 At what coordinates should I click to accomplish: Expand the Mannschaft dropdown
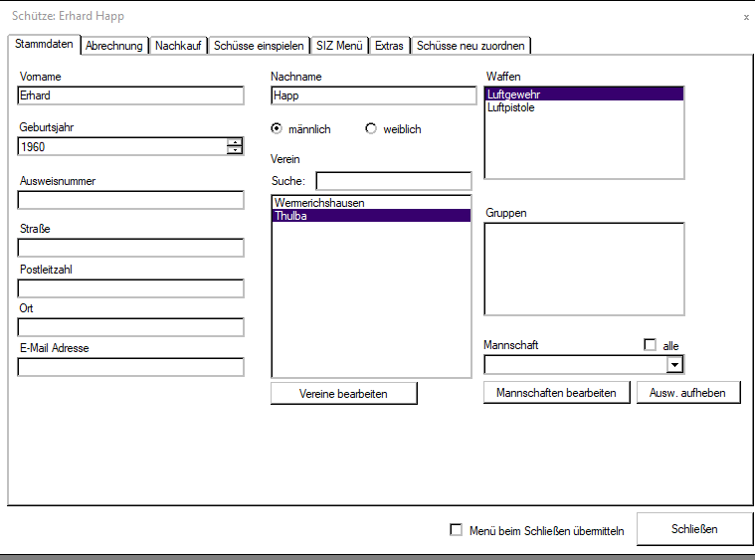pos(675,365)
